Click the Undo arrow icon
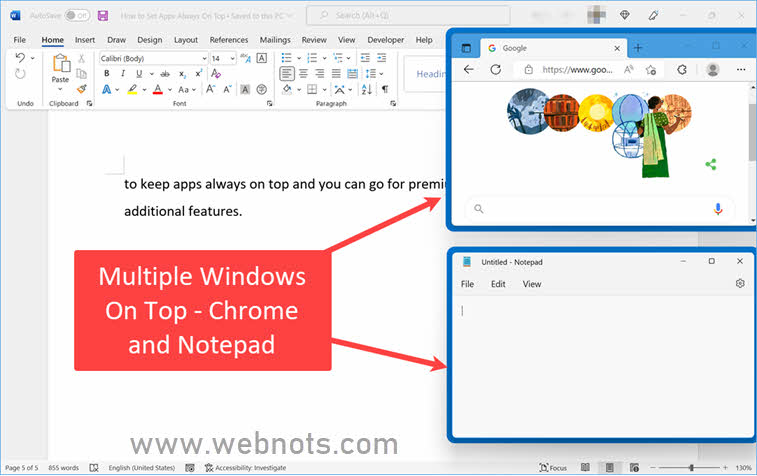The height and width of the screenshot is (476, 757). click(21, 59)
